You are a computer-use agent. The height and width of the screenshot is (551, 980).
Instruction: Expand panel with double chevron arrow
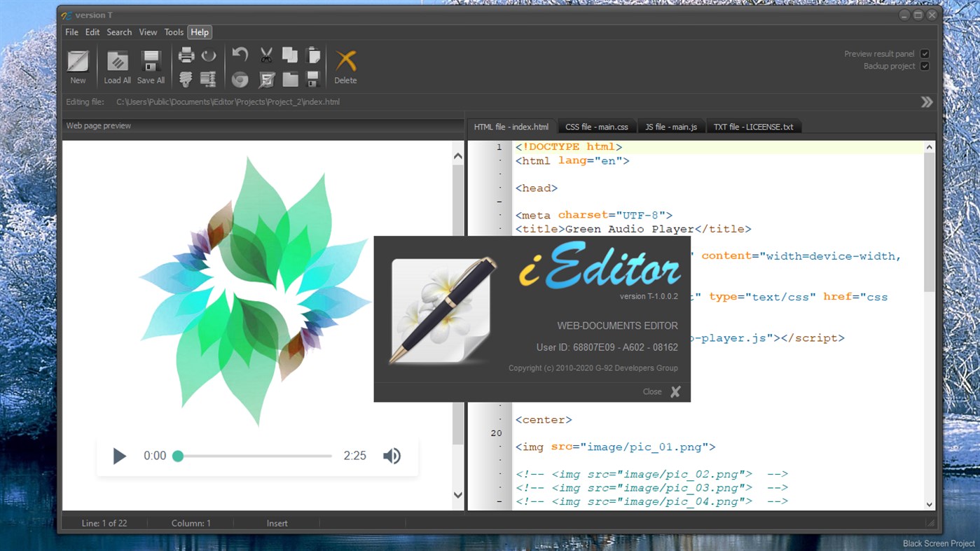coord(927,102)
